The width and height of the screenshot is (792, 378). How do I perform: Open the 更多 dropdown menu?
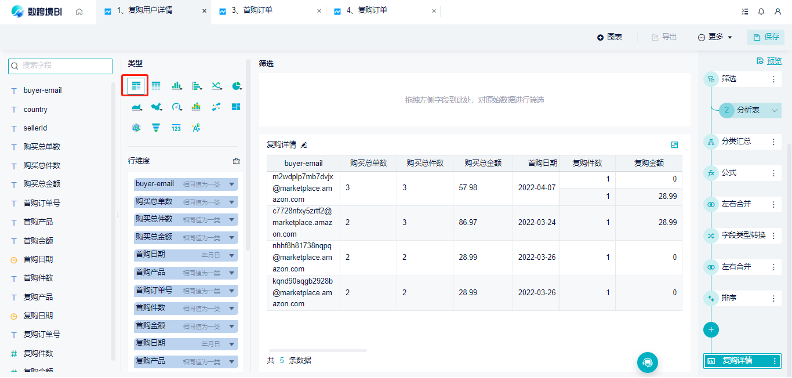point(715,37)
